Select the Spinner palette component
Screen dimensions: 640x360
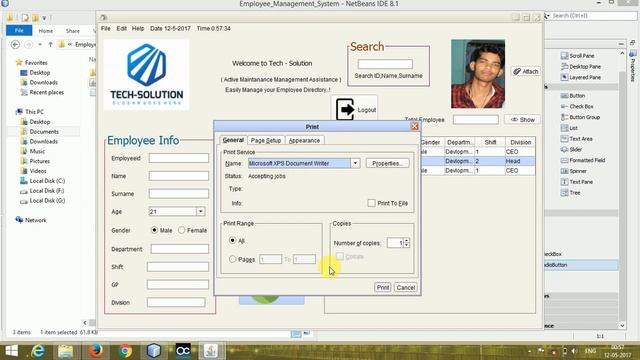(x=573, y=171)
